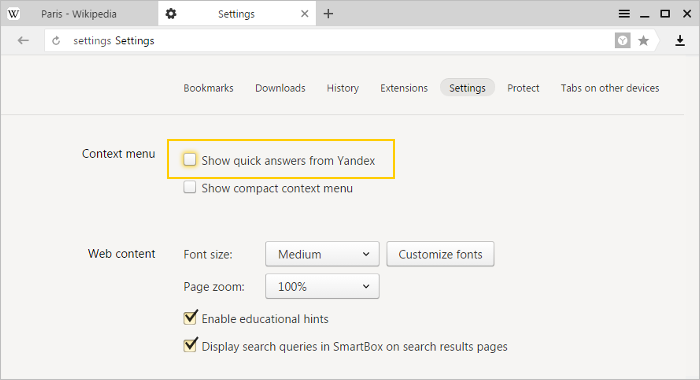Enable Show quick answers from Yandex
Screen dimensions: 700x380
[190, 159]
